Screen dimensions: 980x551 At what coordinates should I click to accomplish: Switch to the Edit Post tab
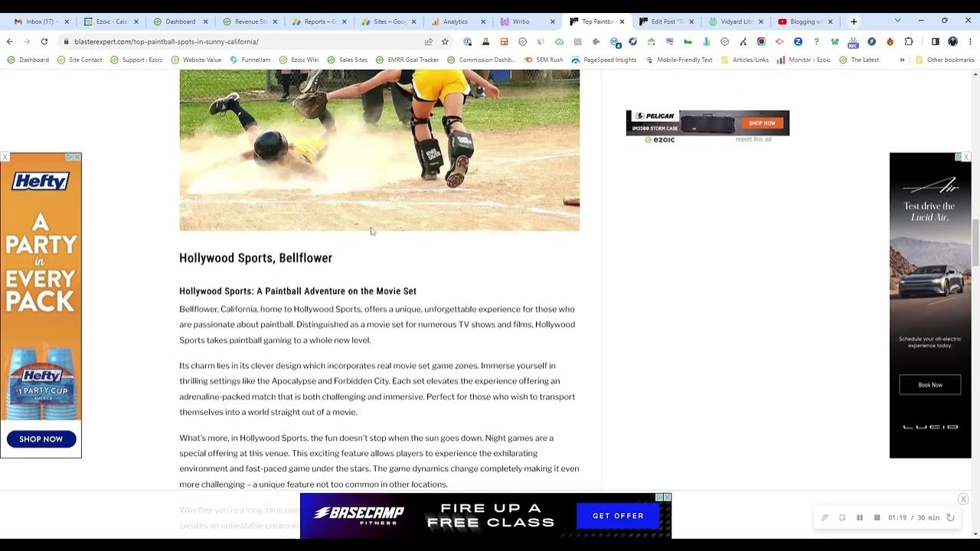tap(666, 21)
